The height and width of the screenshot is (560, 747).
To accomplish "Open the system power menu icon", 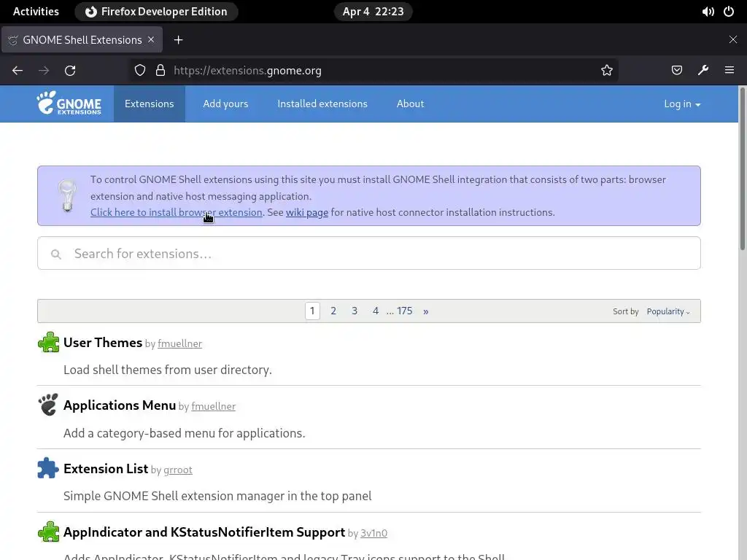I will click(729, 12).
